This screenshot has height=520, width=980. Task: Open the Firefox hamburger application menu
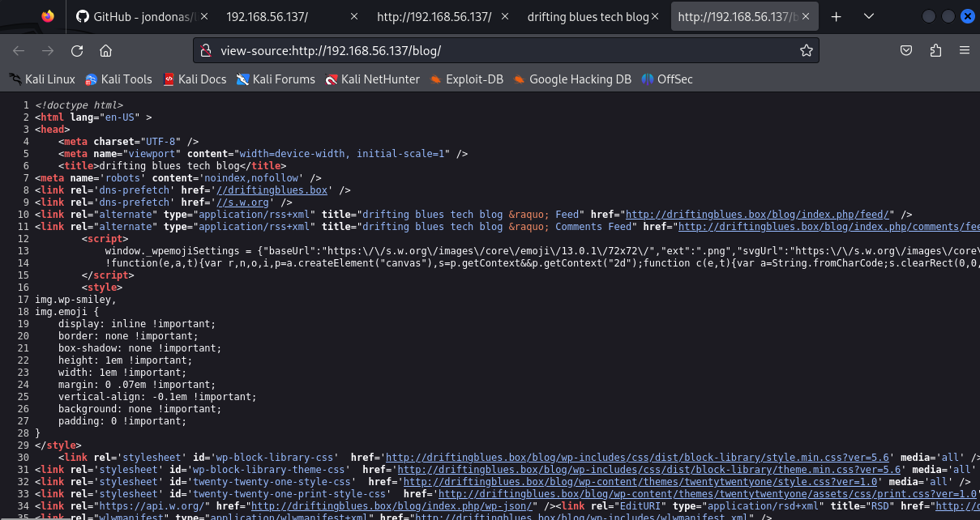964,50
